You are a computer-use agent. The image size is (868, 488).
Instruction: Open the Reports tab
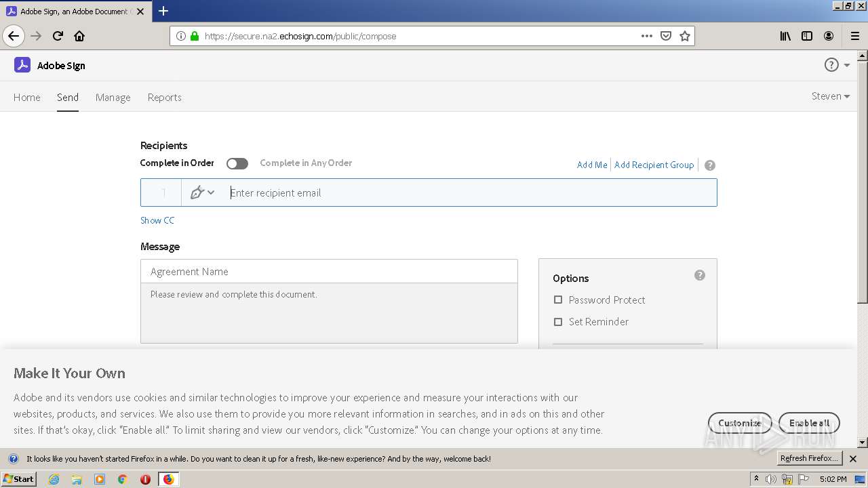pyautogui.click(x=165, y=98)
